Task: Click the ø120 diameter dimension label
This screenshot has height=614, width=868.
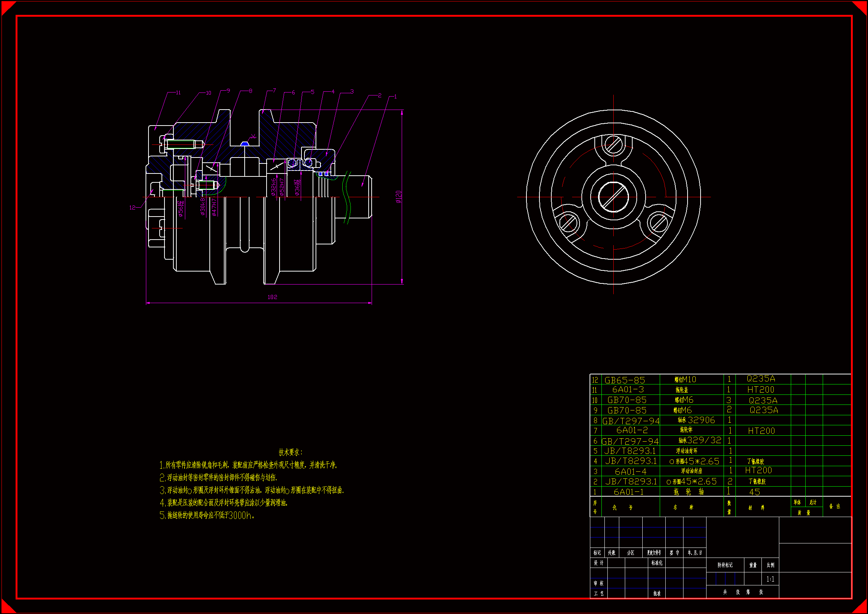Action: pos(398,197)
